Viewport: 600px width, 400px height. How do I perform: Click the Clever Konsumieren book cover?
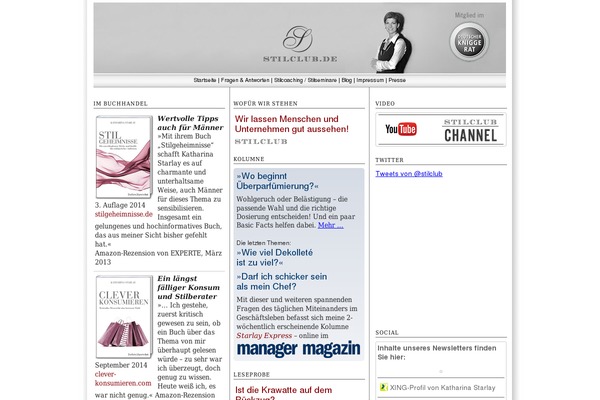(x=124, y=317)
